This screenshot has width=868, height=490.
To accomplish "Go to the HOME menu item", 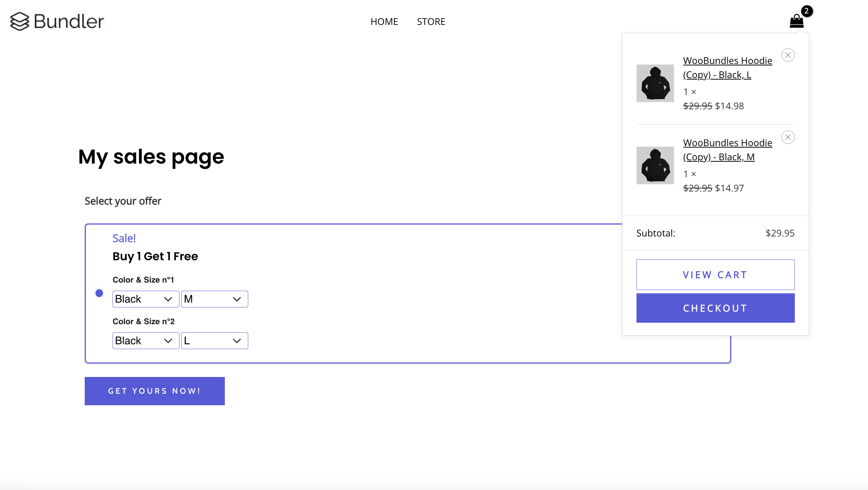I will 384,22.
